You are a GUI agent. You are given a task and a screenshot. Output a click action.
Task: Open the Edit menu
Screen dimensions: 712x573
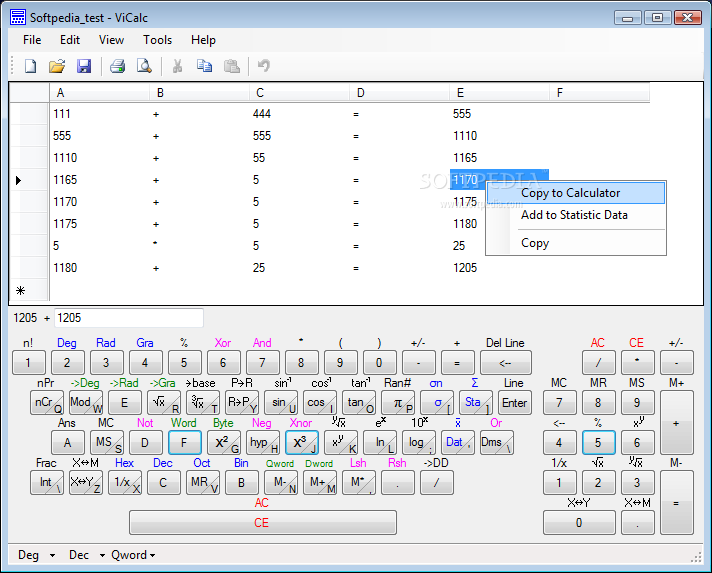click(70, 40)
